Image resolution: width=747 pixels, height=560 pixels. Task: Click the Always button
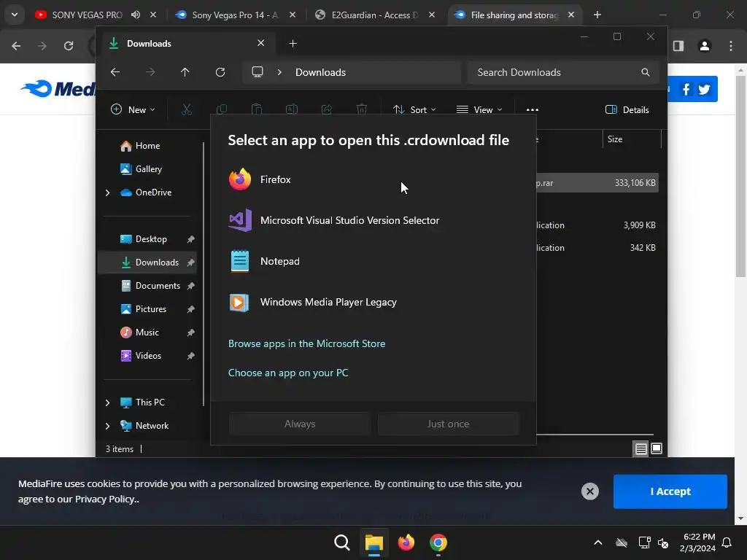pyautogui.click(x=300, y=424)
